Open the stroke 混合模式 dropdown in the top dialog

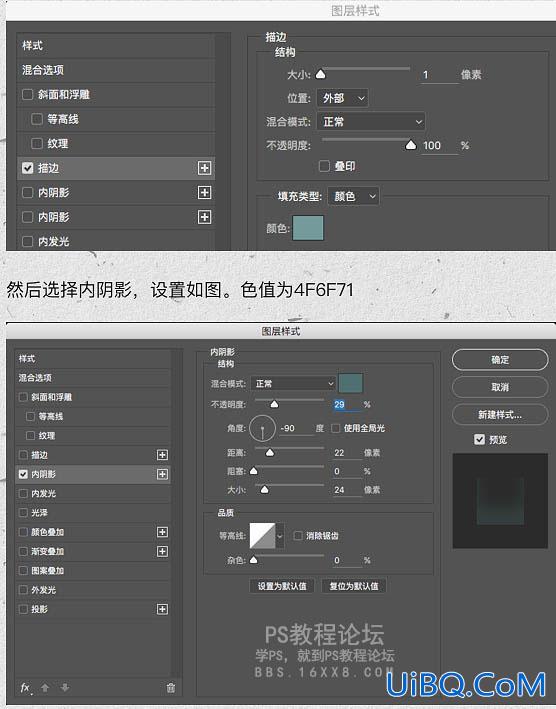click(371, 122)
